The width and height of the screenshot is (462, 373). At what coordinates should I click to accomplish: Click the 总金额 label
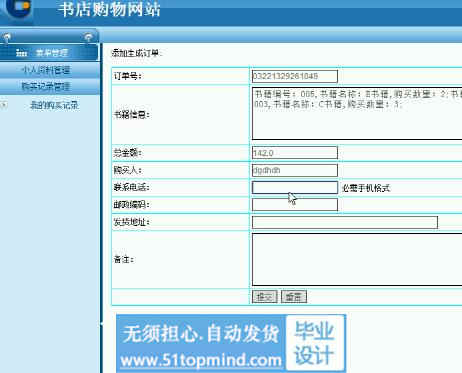click(128, 153)
